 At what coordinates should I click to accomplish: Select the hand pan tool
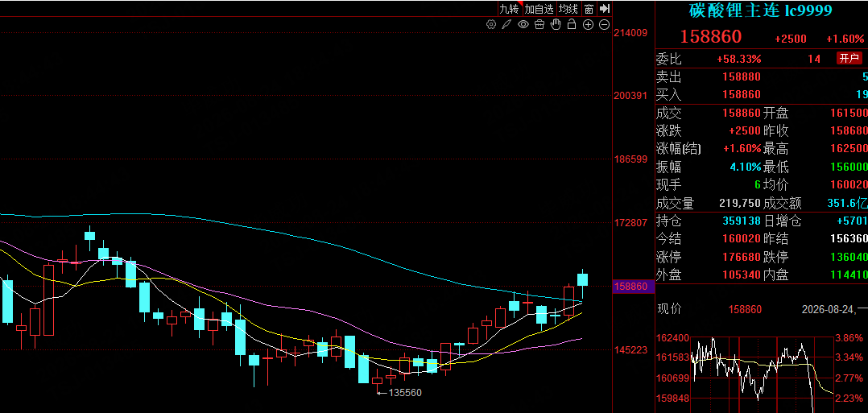556,24
